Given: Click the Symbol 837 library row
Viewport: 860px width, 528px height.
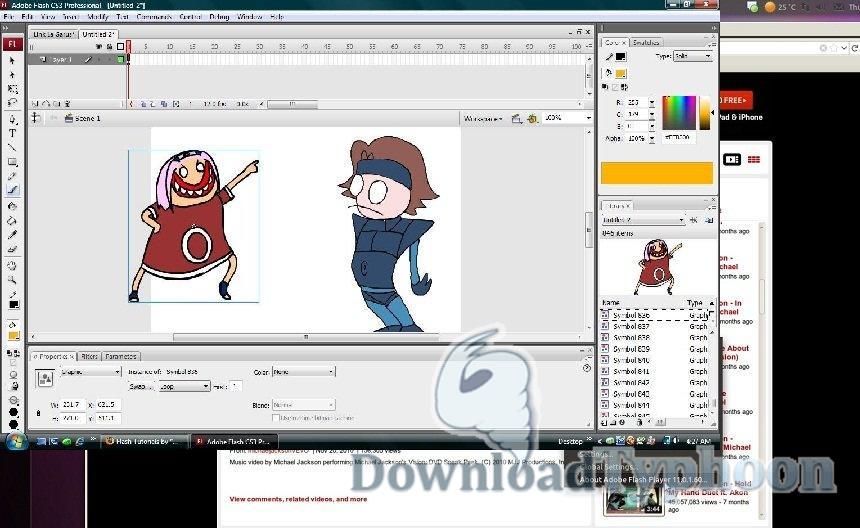Looking at the screenshot, I should point(655,326).
